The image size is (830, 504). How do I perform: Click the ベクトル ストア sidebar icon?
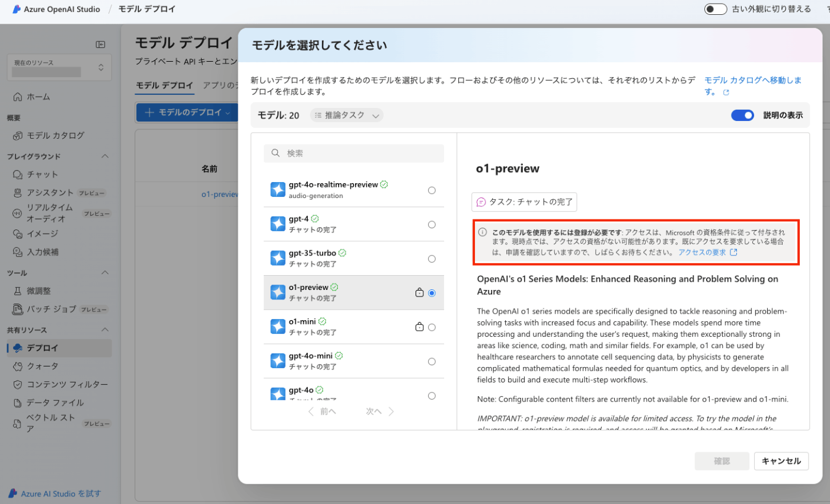[x=17, y=423]
